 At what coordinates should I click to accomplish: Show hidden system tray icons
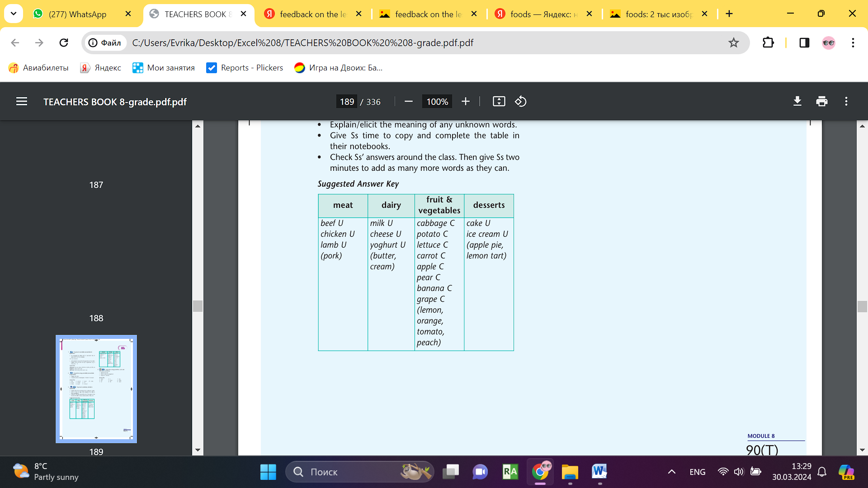pyautogui.click(x=672, y=472)
